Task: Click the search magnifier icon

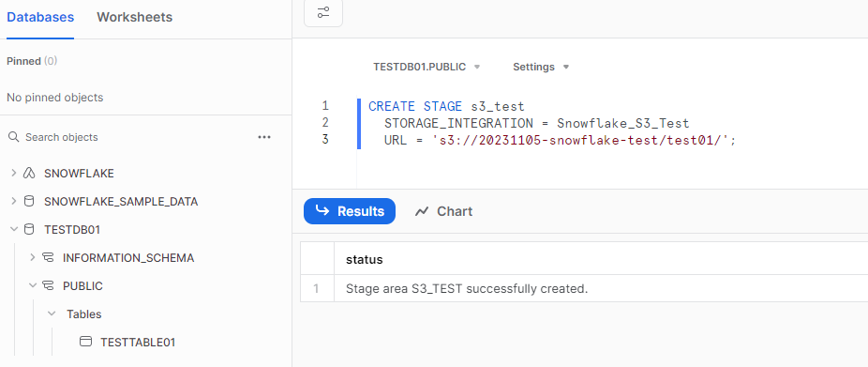Action: tap(13, 137)
